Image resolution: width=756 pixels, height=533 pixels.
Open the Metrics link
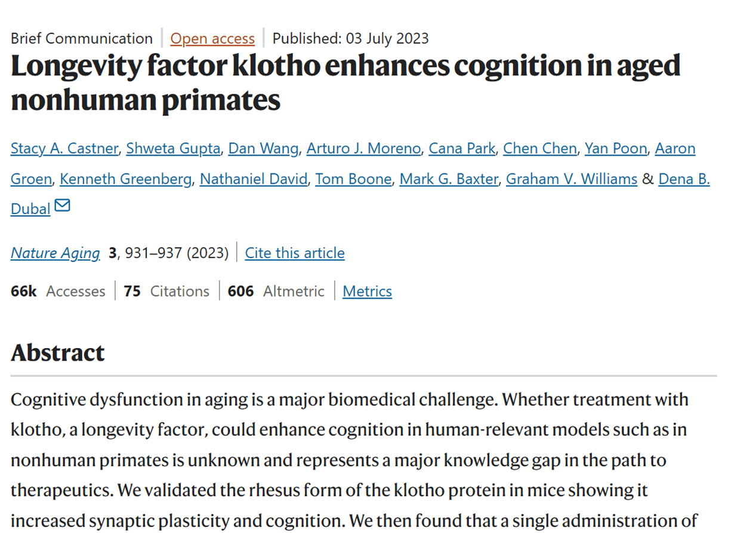pos(367,292)
